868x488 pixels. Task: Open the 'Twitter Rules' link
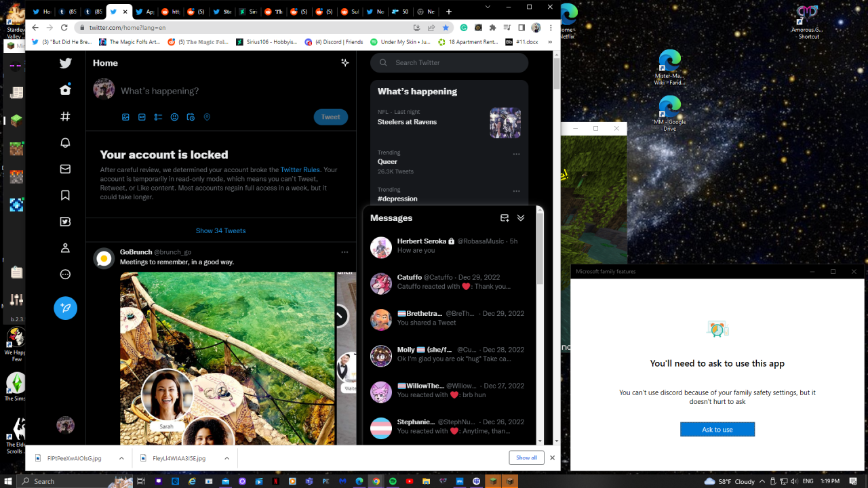pyautogui.click(x=300, y=170)
